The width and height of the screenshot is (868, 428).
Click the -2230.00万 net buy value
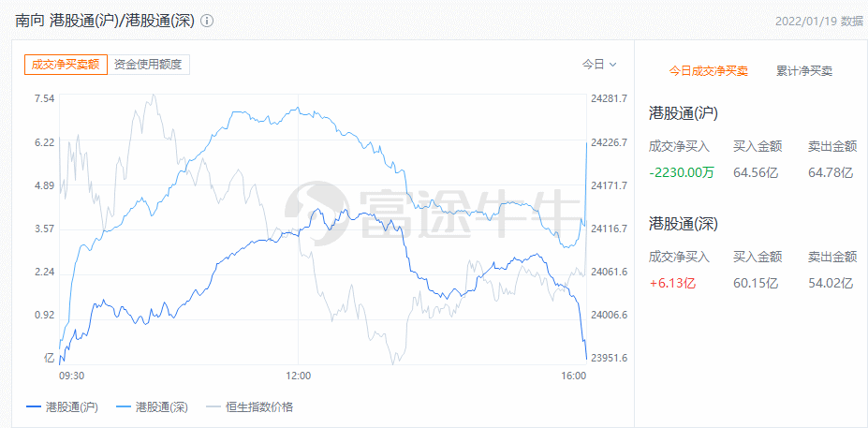point(679,171)
